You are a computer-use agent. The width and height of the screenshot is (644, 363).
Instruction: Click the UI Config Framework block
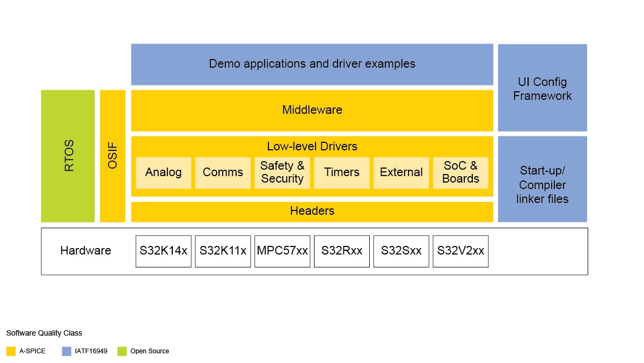(542, 88)
